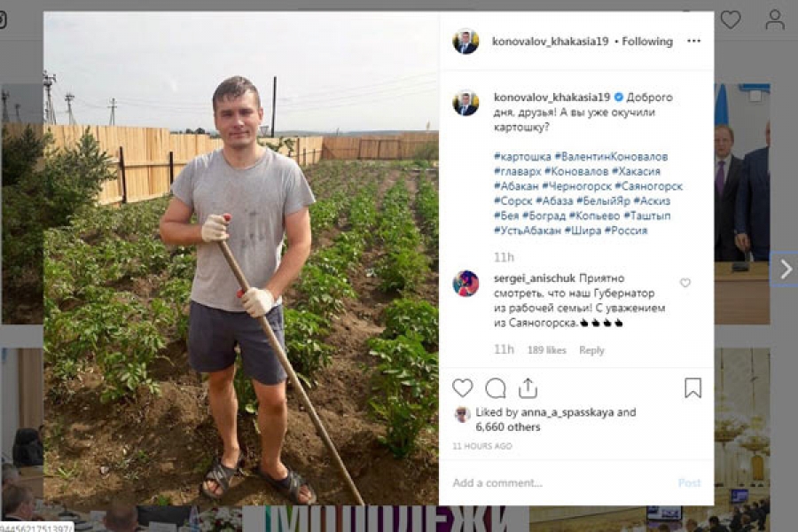Share the post via share icon

tap(528, 388)
